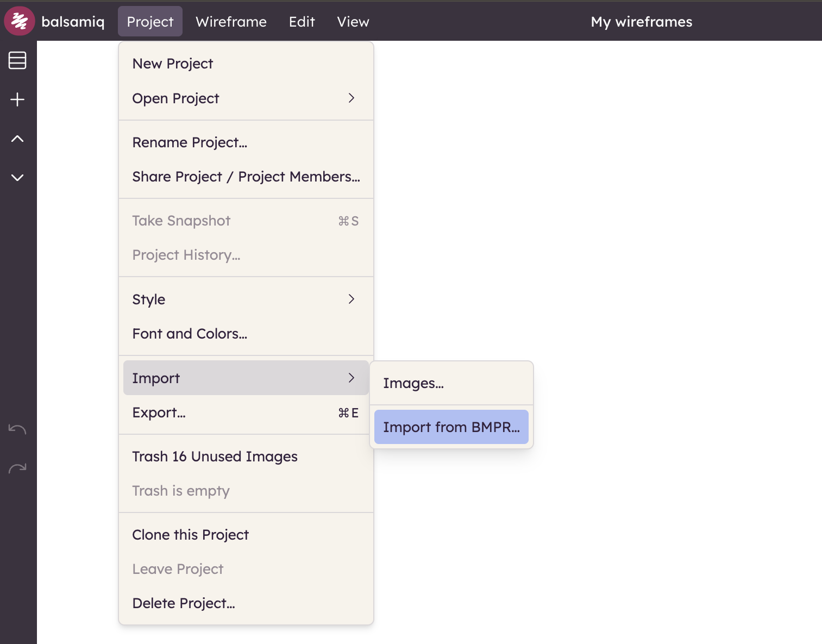Choose Import from BMPR option
The width and height of the screenshot is (822, 644).
click(x=451, y=427)
